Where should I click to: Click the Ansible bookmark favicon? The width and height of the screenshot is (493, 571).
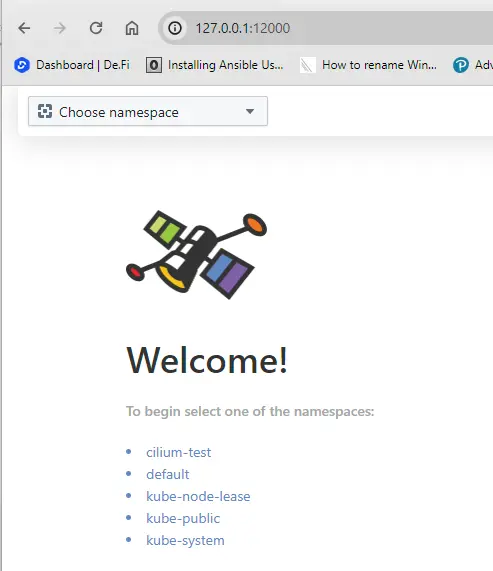tap(154, 65)
